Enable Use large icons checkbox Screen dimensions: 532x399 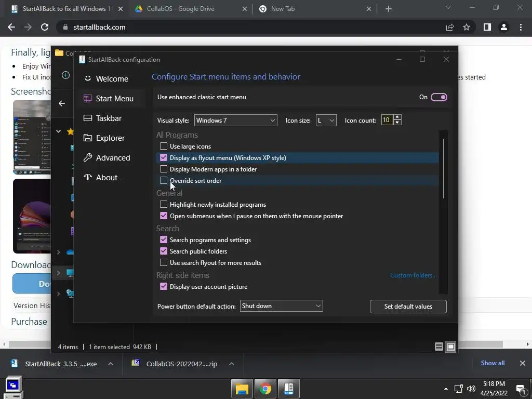[x=164, y=146]
